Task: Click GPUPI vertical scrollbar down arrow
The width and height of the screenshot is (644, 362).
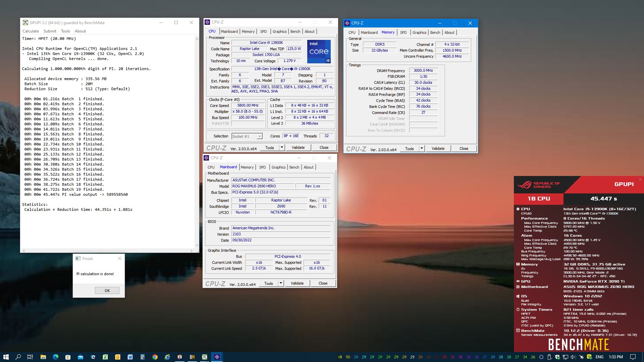Action: [x=197, y=246]
